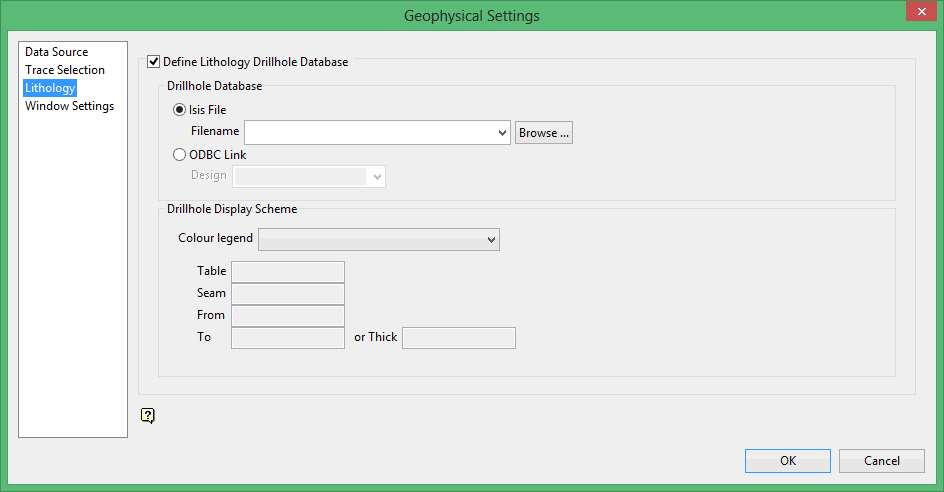Confirm settings with OK
Screen dimensions: 944x492
click(x=787, y=461)
